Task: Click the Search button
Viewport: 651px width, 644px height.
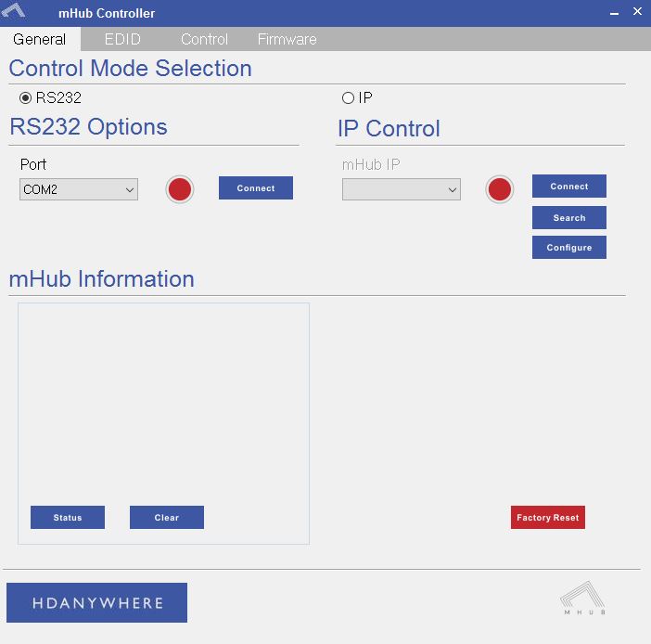Action: coord(569,218)
